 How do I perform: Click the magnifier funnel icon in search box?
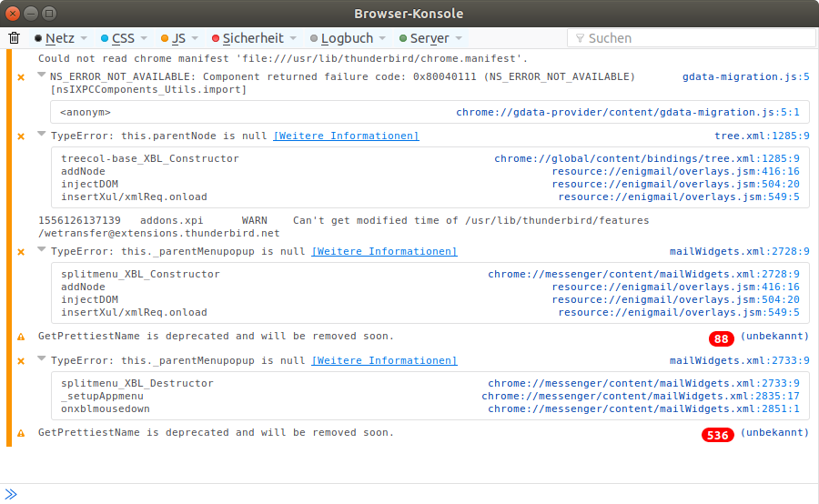point(579,38)
